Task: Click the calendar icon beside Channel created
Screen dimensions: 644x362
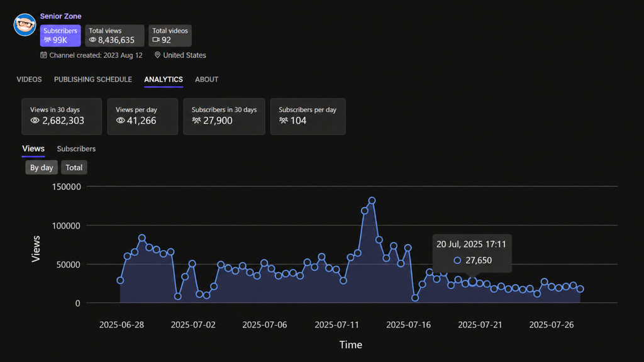Action: coord(43,55)
